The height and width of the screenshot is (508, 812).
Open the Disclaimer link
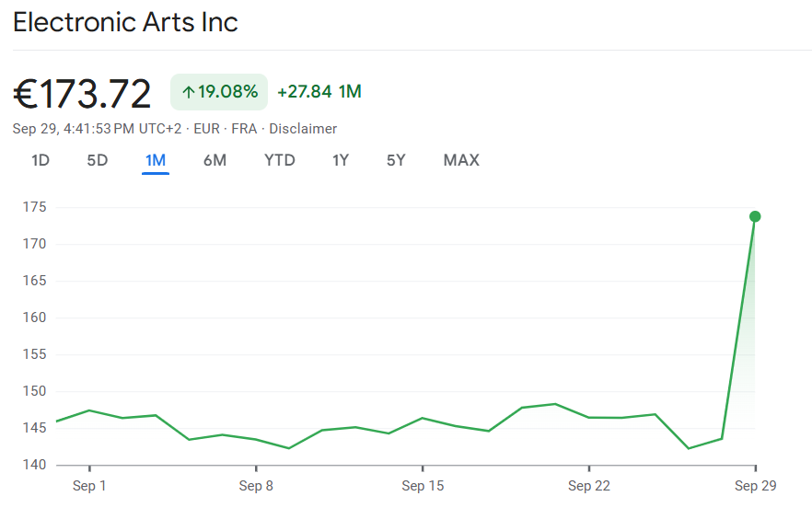click(303, 129)
